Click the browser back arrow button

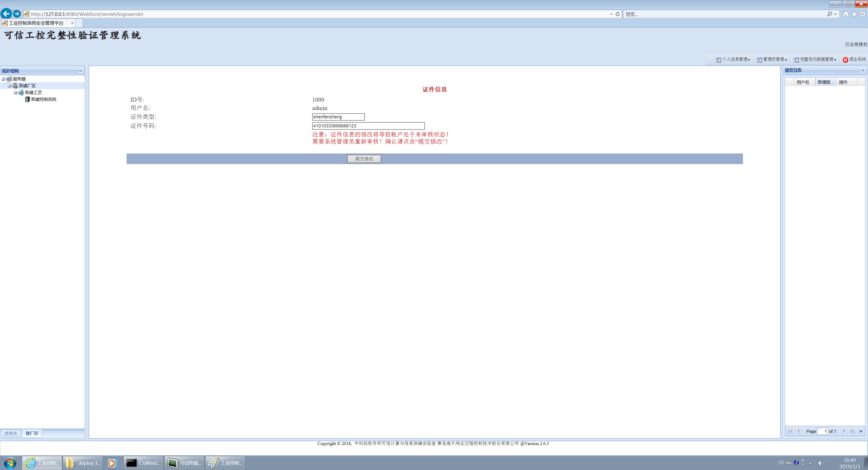(x=6, y=14)
